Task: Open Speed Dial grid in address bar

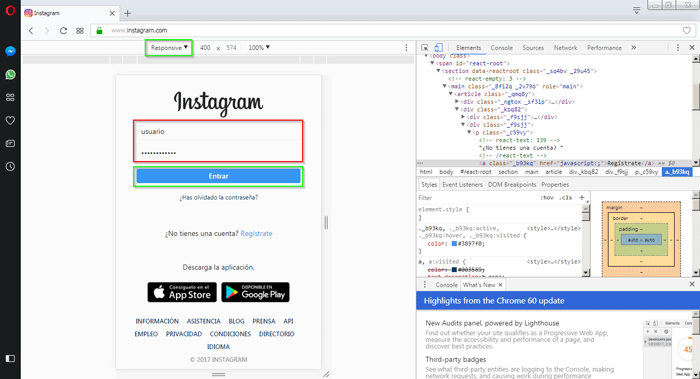Action: [x=80, y=30]
